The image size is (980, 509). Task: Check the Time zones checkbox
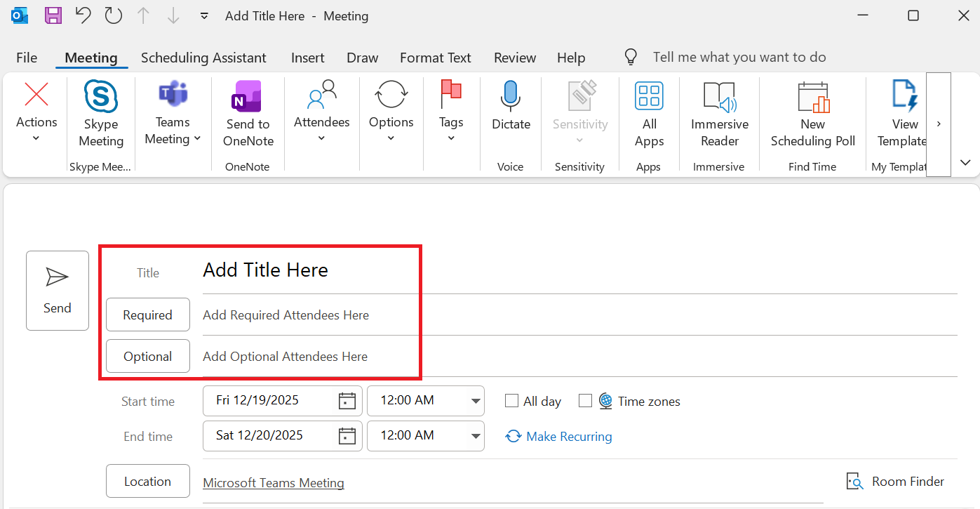pyautogui.click(x=586, y=401)
